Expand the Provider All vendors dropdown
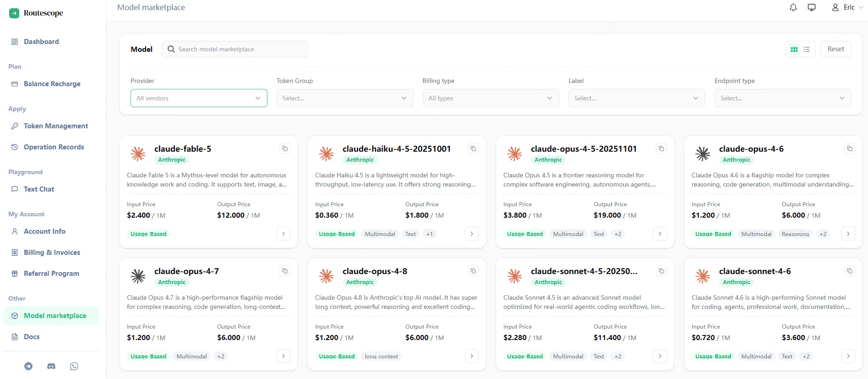The image size is (868, 379). click(199, 98)
